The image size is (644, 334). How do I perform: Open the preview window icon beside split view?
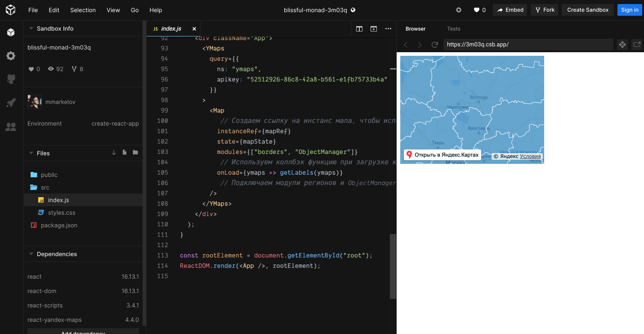click(373, 28)
